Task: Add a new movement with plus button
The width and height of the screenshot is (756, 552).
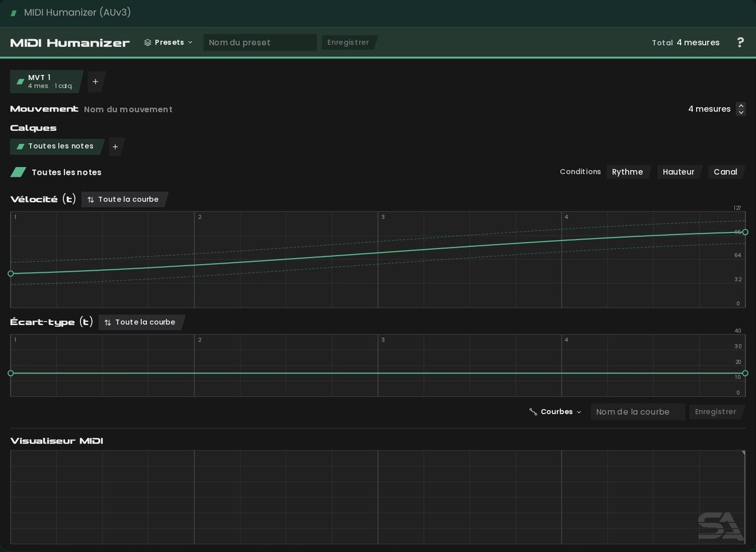Action: coord(96,81)
